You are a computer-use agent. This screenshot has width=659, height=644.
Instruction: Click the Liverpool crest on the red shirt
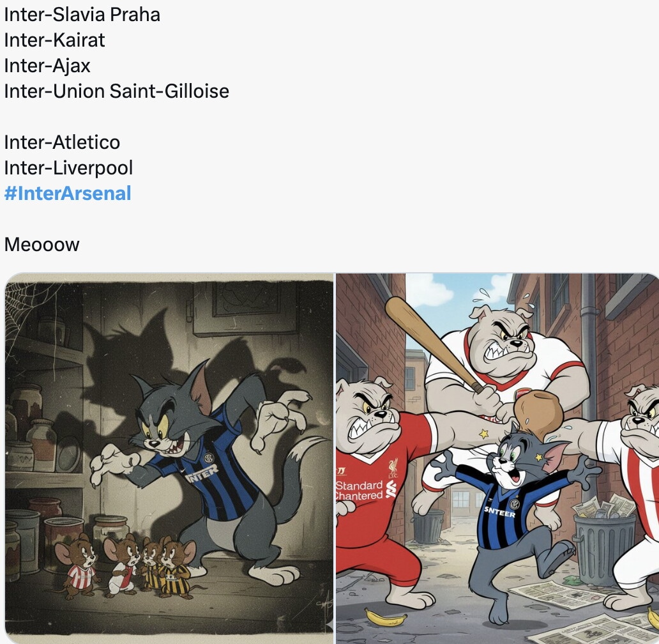coord(393,468)
